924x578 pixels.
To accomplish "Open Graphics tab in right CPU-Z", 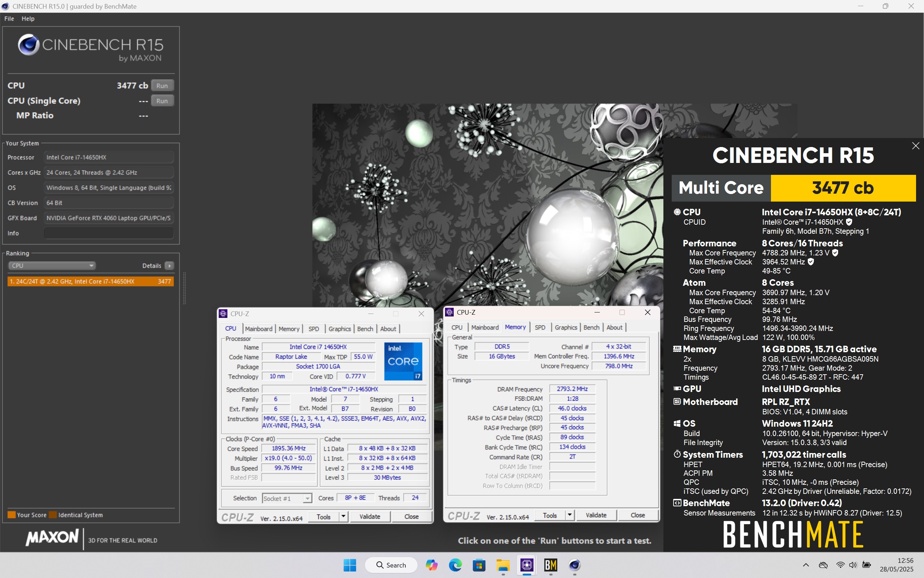I will (x=566, y=327).
